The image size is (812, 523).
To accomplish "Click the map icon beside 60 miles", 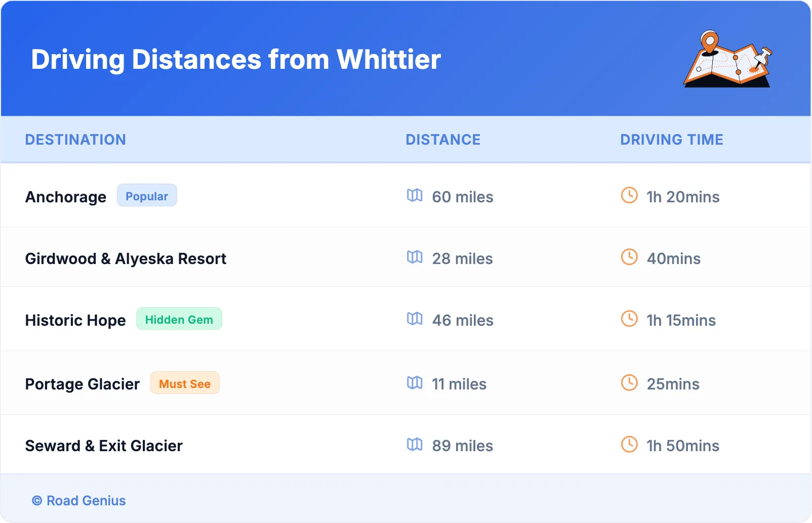I will (415, 195).
